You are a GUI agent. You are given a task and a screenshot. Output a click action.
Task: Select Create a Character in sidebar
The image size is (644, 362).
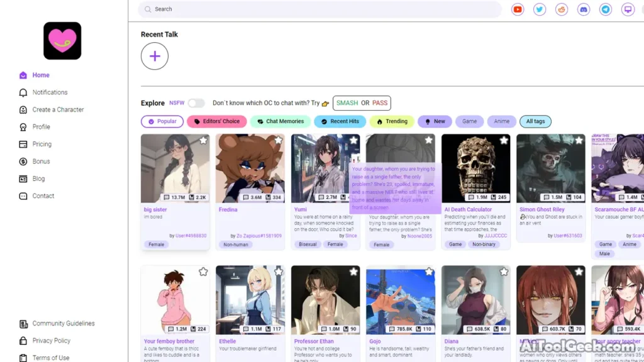(x=58, y=109)
